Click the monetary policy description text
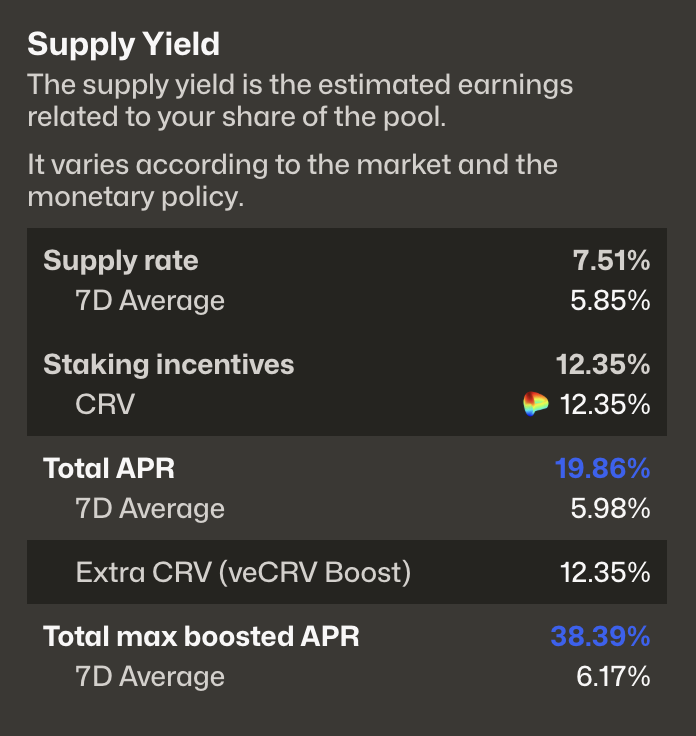 click(292, 180)
